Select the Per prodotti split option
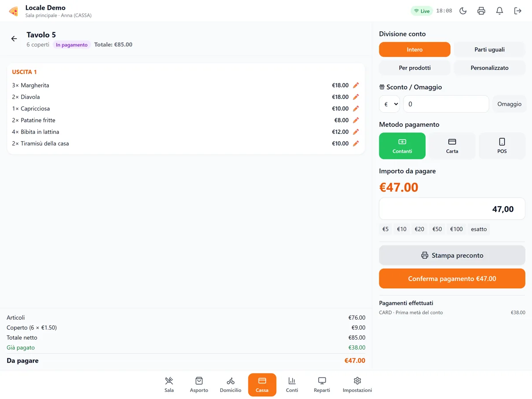532x399 pixels. [x=415, y=68]
